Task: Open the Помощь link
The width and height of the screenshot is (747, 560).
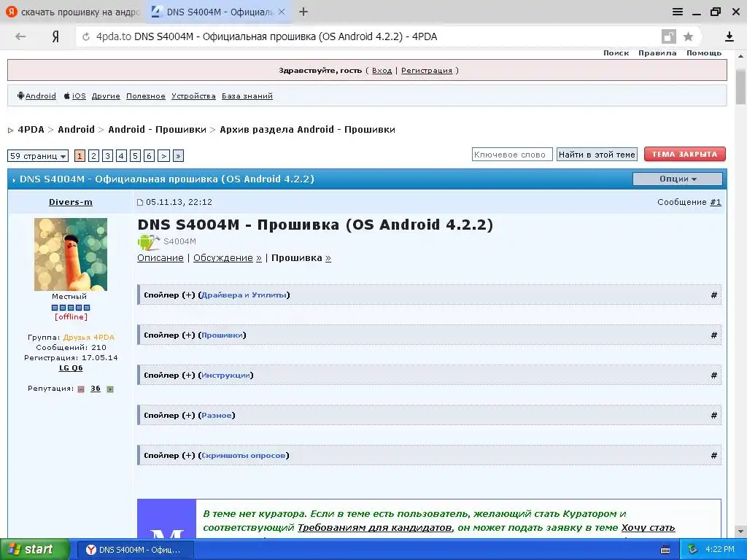Action: (x=704, y=52)
